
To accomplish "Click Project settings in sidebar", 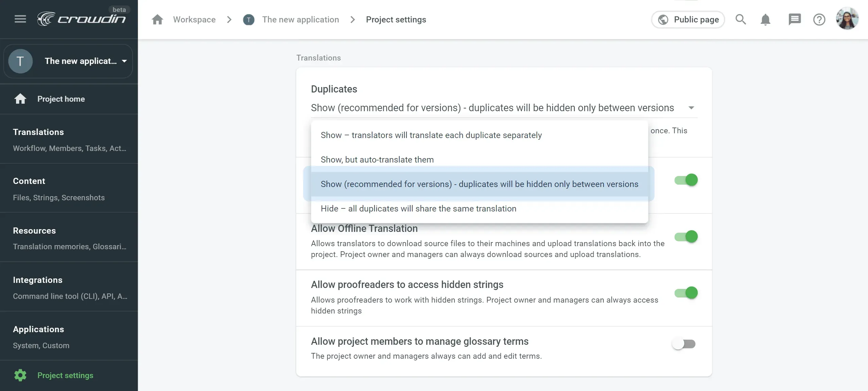I will pos(65,375).
